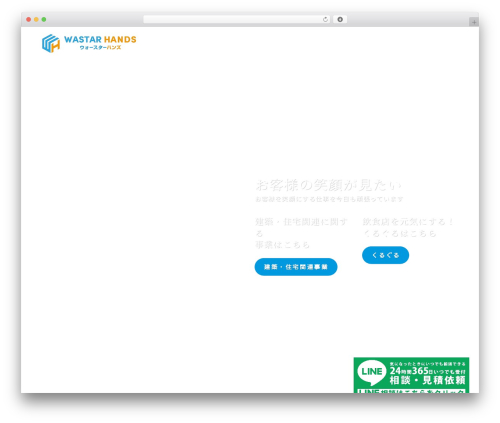500x423 pixels.
Task: Click the お客様の笑顔が見たい headline
Action: (x=329, y=185)
